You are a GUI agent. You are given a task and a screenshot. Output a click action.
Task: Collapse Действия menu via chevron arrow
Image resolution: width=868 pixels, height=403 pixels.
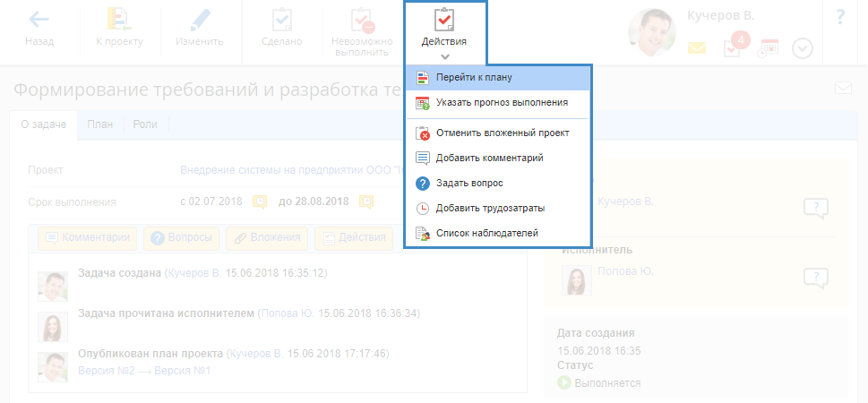pos(445,56)
